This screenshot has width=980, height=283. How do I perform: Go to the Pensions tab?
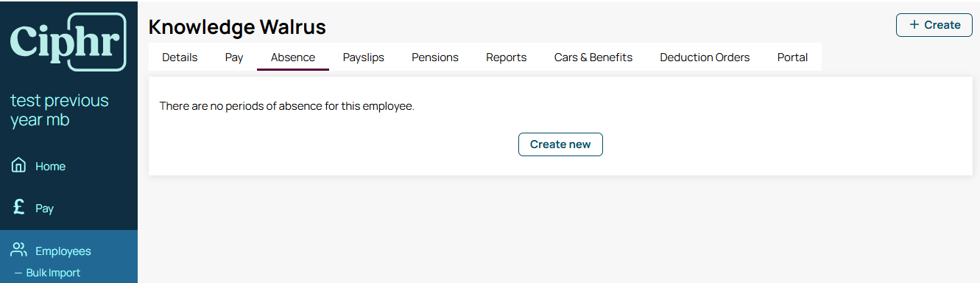(435, 57)
